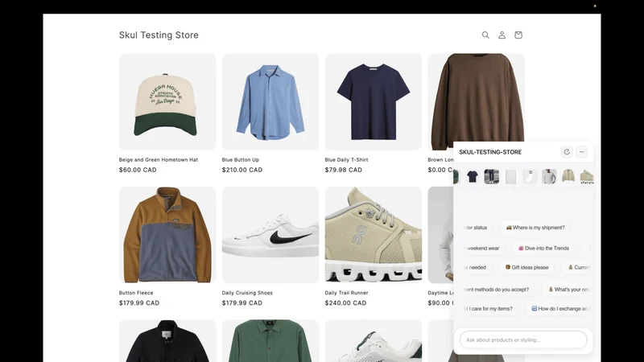Select navy t-shirt thumbnail in chat

click(x=473, y=176)
